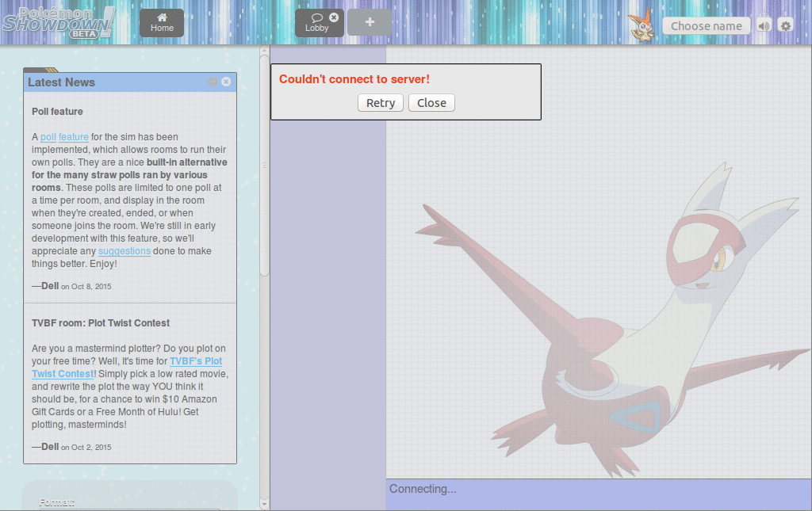Open the options gear icon
The image size is (812, 511).
(x=786, y=26)
